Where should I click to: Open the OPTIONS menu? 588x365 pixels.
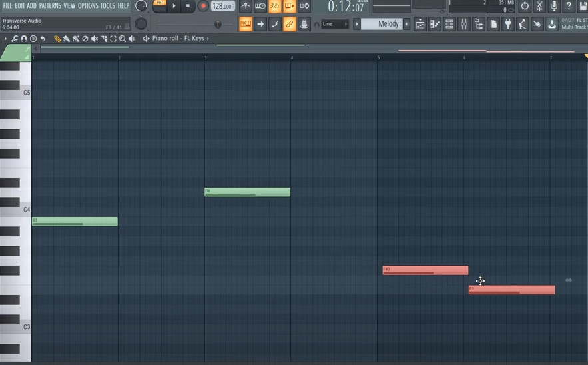coord(88,5)
